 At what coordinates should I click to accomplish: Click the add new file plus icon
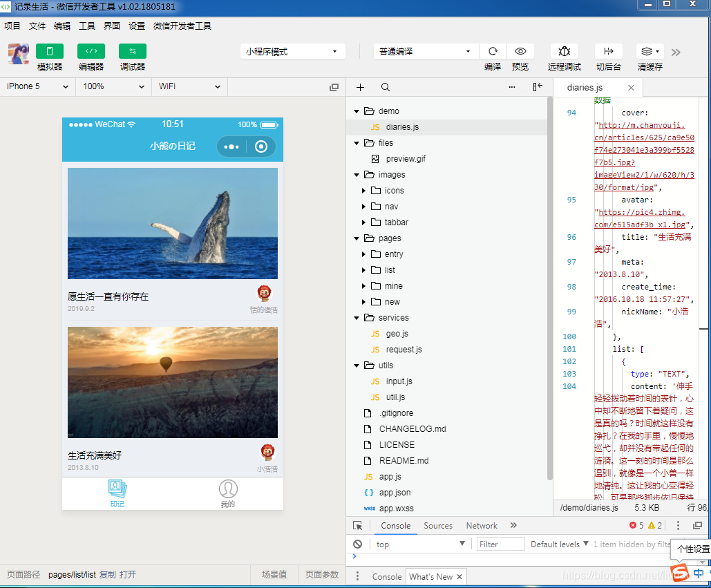tap(361, 87)
